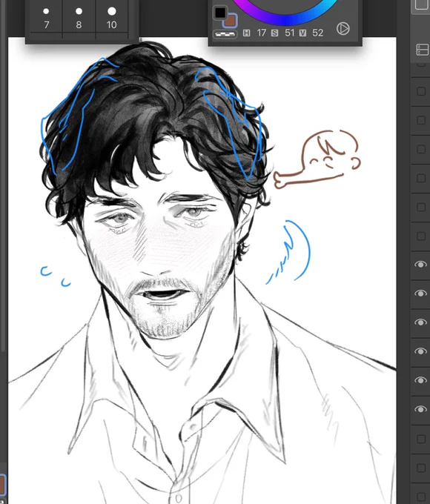Image resolution: width=430 pixels, height=504 pixels.
Task: Show layer via empty box just below last eye
Action: 421,439
